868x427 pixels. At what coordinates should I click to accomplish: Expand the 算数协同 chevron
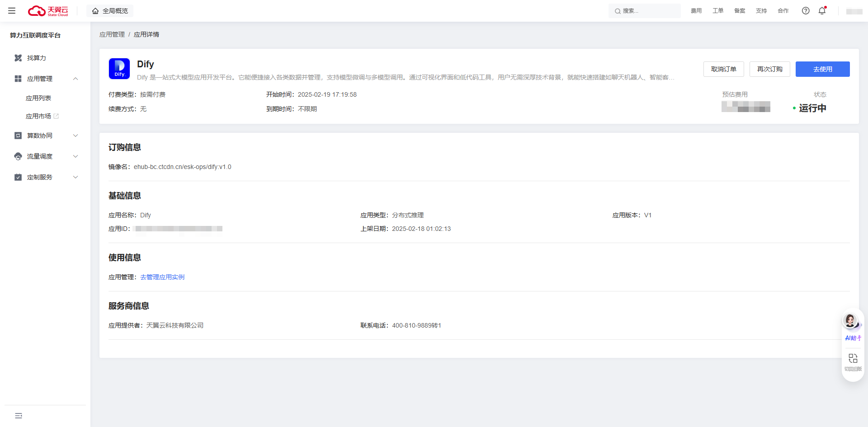point(75,136)
